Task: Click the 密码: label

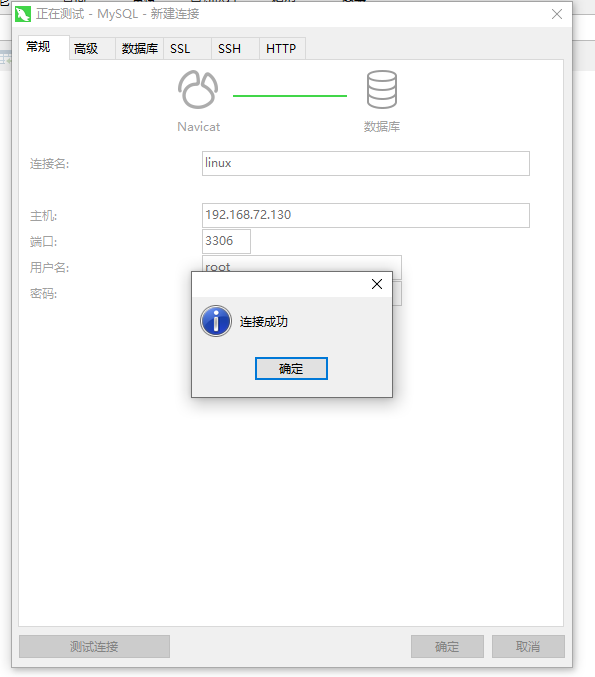Action: (x=43, y=294)
